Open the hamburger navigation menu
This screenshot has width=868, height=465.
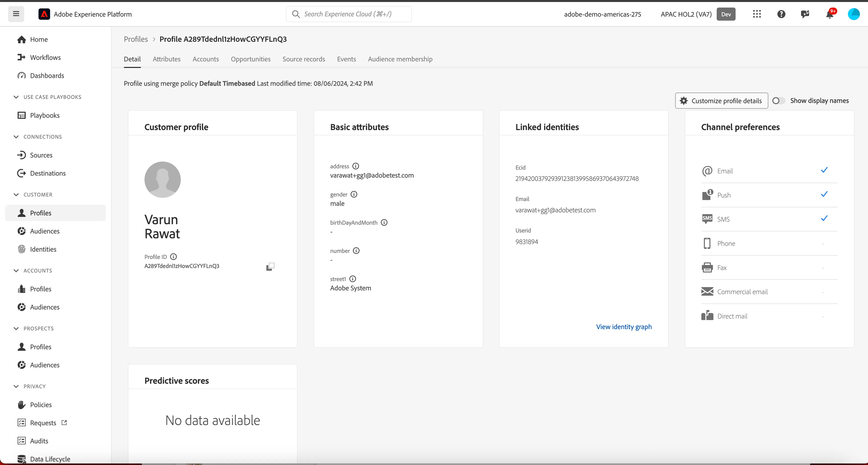[x=16, y=14]
